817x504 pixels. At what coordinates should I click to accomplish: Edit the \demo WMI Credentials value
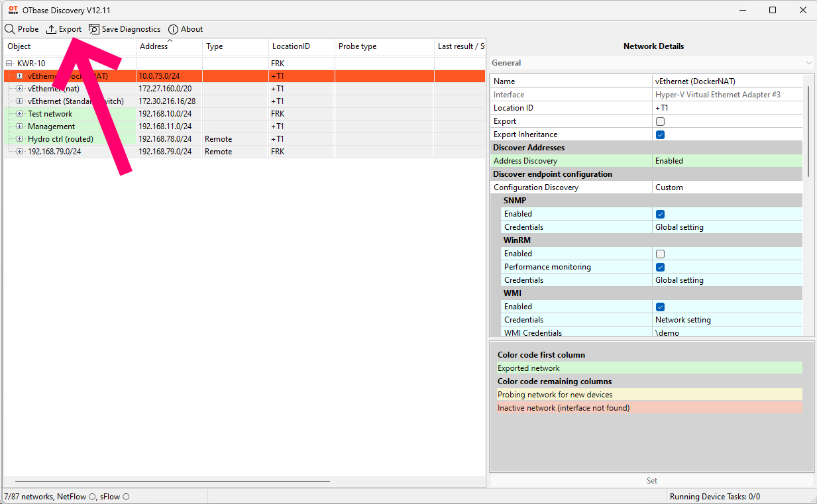coord(728,332)
